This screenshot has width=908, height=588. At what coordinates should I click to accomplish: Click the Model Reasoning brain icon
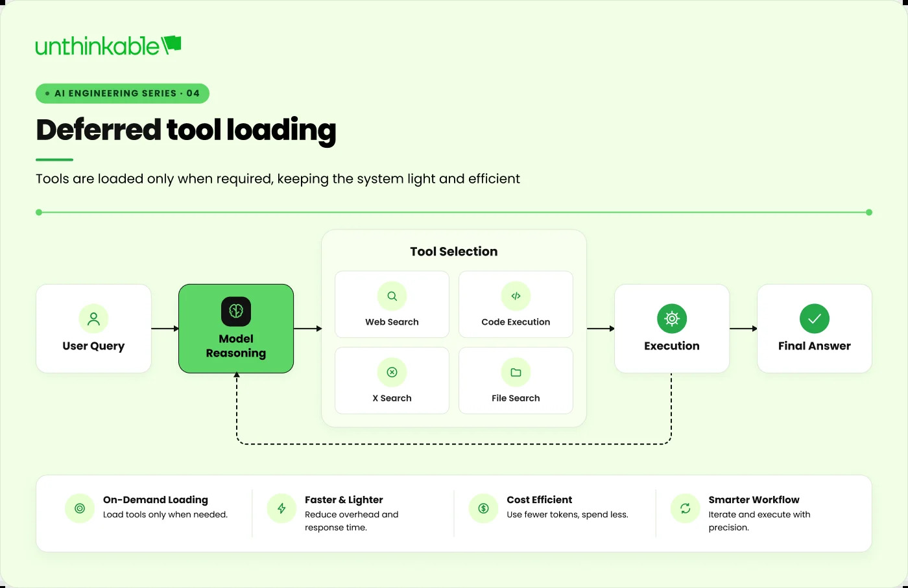(236, 311)
